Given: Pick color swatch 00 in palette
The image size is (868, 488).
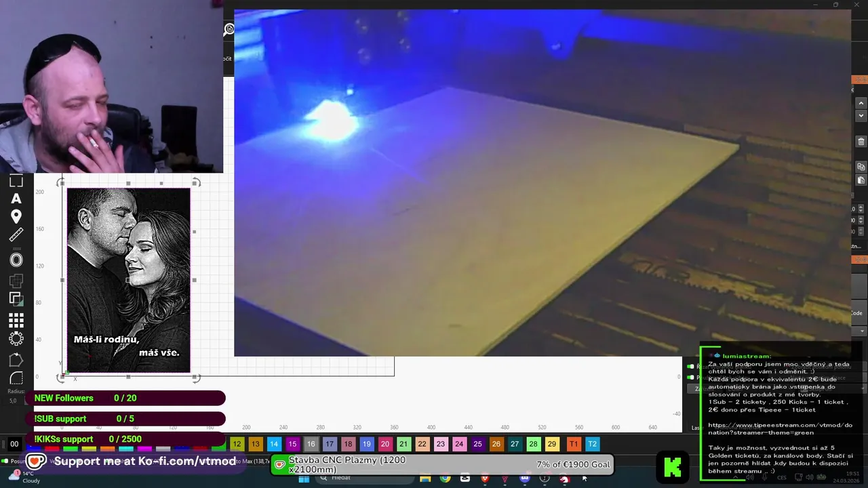Looking at the screenshot, I should click(x=14, y=444).
